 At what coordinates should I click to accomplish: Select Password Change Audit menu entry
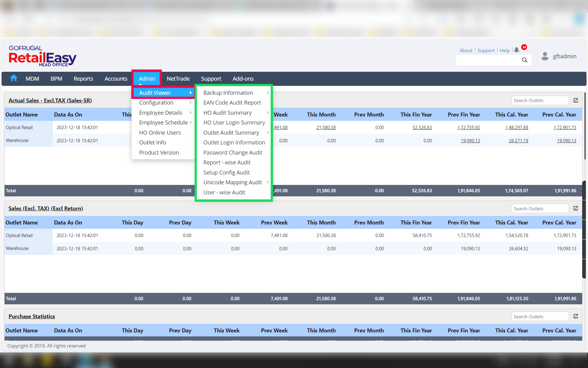(233, 152)
